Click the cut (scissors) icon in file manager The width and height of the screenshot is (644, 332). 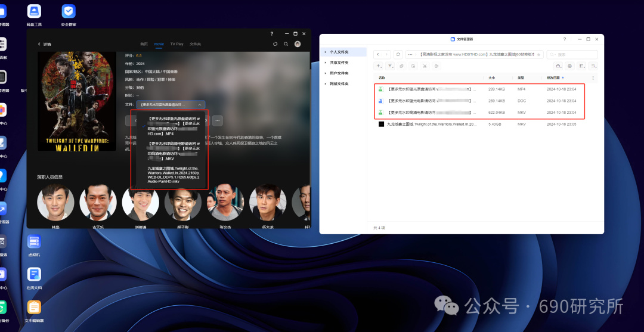click(425, 66)
